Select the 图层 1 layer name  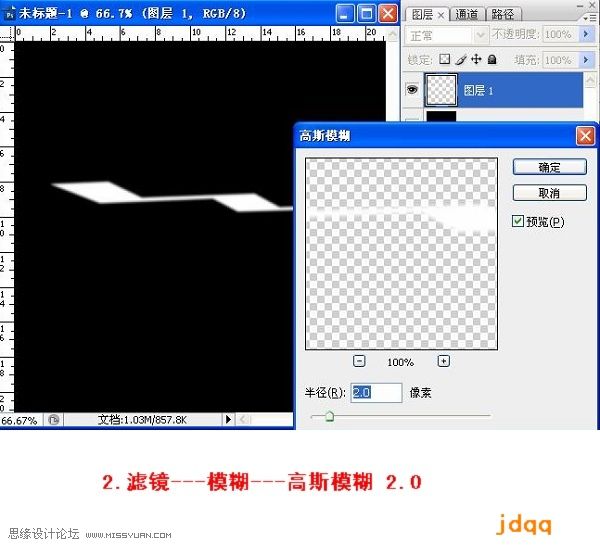pos(478,91)
